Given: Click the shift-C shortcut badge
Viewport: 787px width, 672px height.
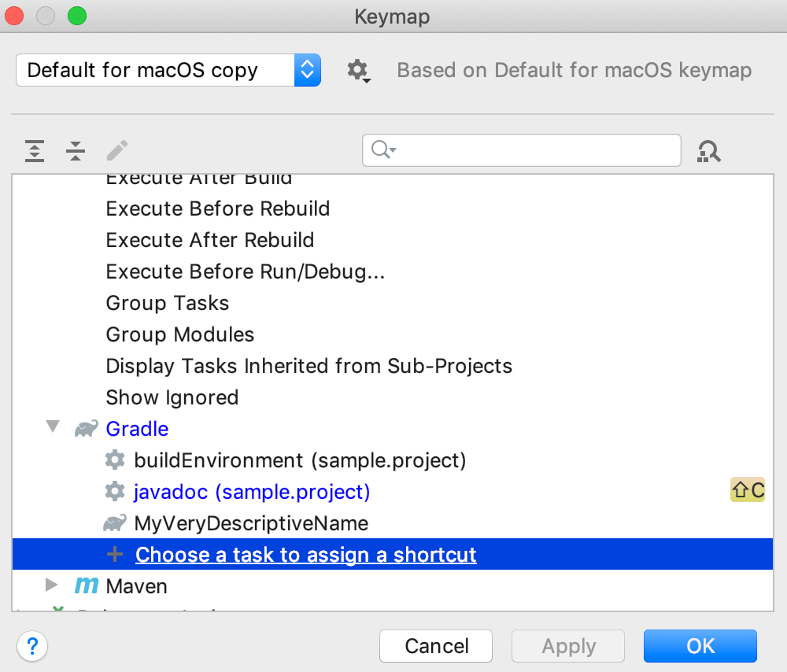Looking at the screenshot, I should click(747, 490).
